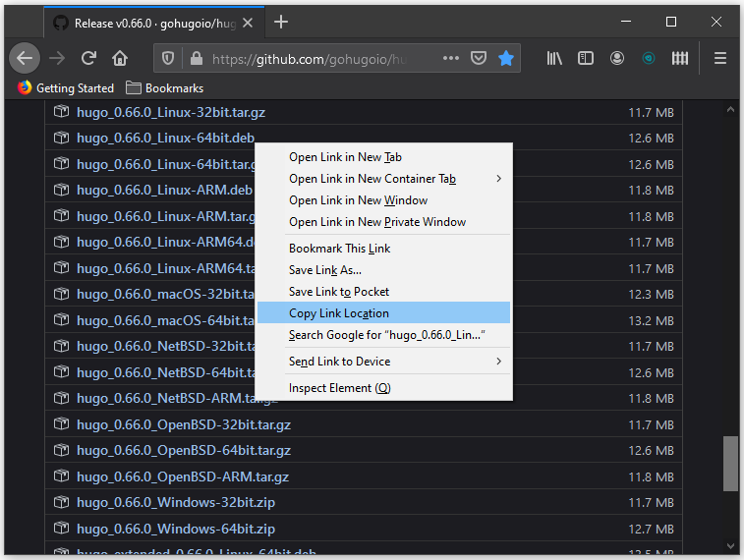
Task: Choose Open Link in New Private Window
Action: click(384, 222)
